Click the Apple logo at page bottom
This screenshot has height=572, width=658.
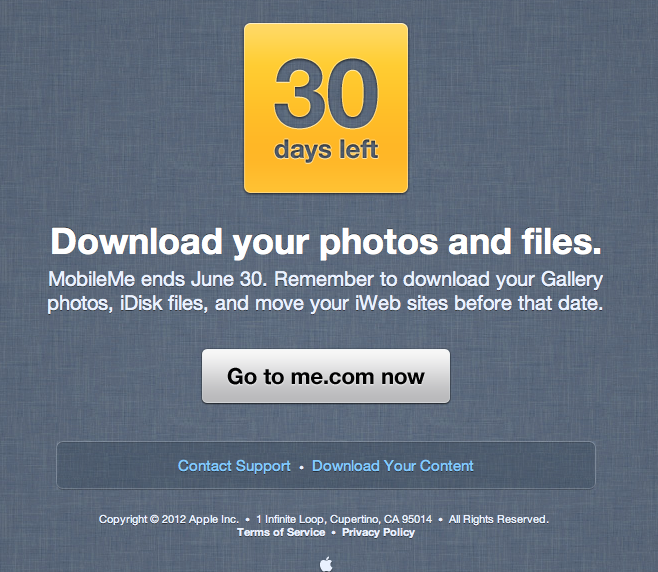click(326, 564)
